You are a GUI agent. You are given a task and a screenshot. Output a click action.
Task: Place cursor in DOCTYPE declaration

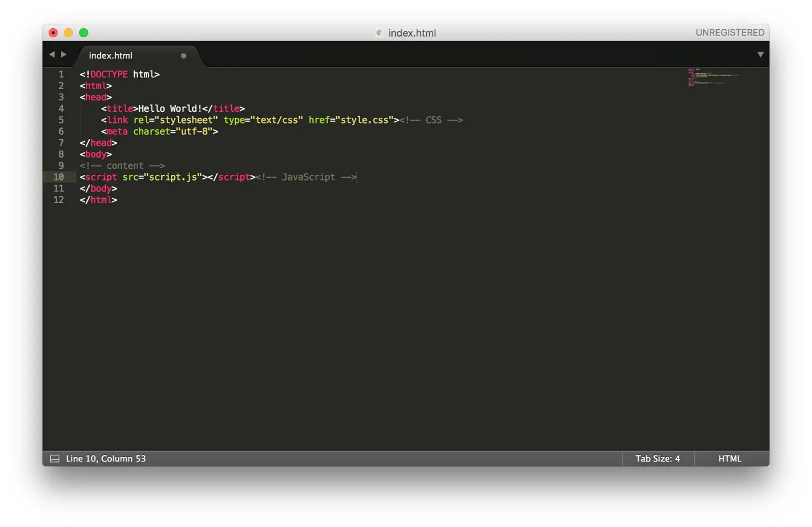120,74
